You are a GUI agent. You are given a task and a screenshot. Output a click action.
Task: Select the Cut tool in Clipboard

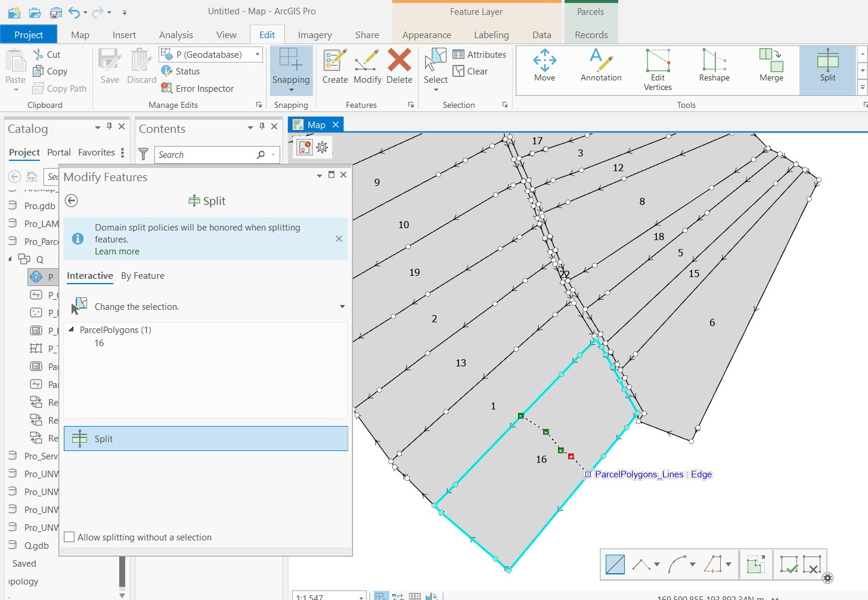pyautogui.click(x=46, y=54)
